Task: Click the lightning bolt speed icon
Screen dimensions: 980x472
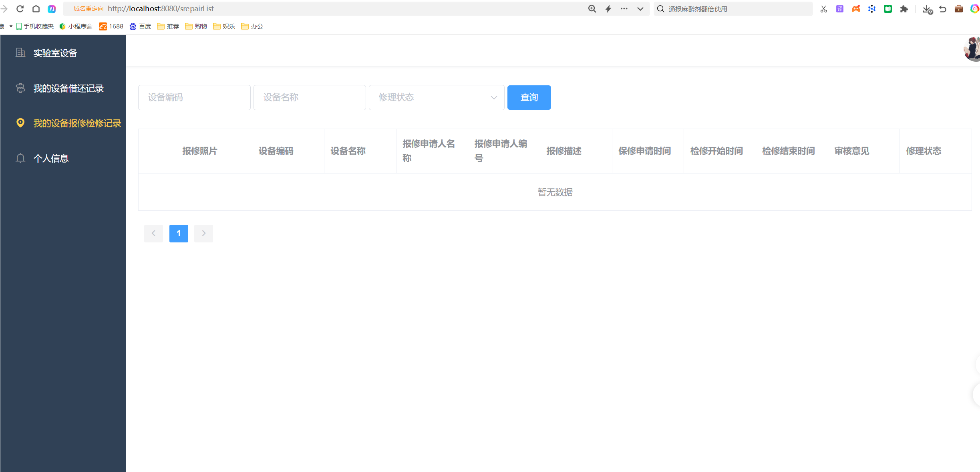Action: click(608, 9)
